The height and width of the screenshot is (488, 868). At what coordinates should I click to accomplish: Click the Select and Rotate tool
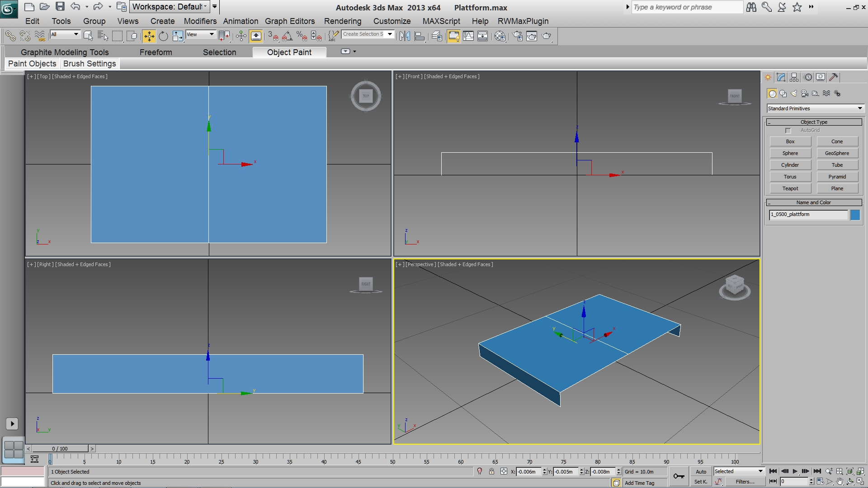pyautogui.click(x=163, y=36)
